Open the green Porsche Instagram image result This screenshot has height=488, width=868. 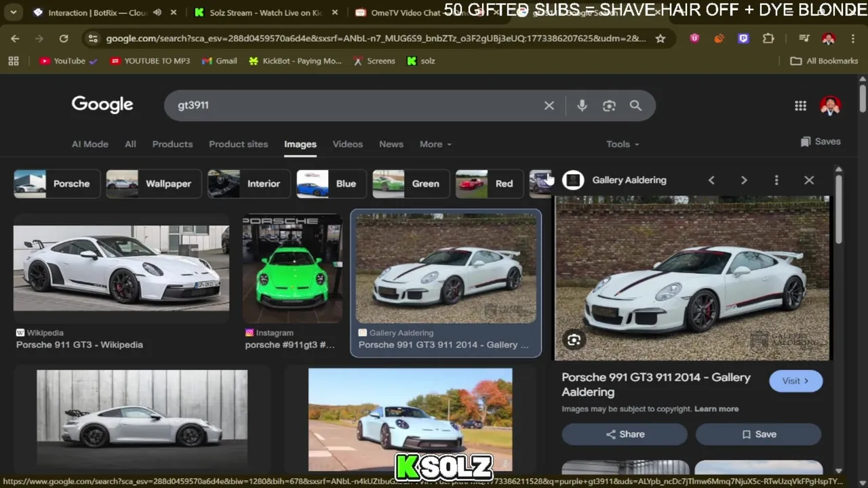(292, 268)
